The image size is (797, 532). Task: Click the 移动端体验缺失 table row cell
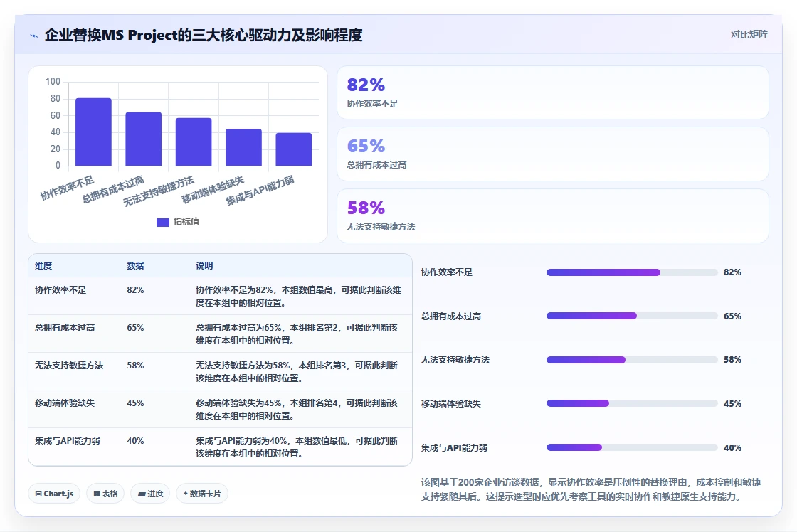pos(65,403)
